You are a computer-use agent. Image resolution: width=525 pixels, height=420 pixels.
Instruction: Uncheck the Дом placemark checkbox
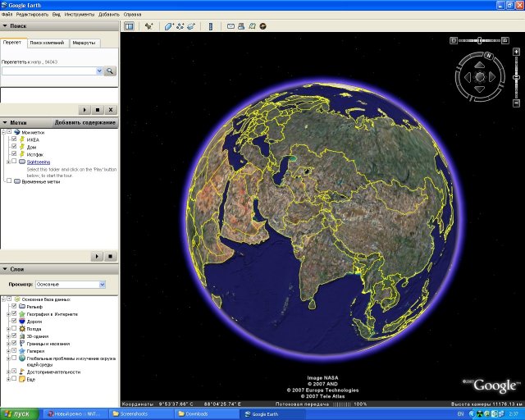pos(14,146)
